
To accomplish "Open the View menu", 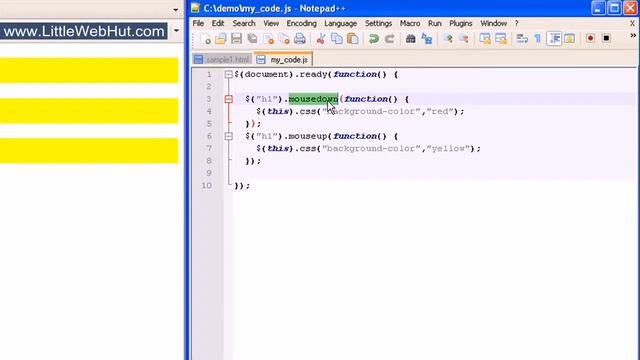I will tap(271, 23).
